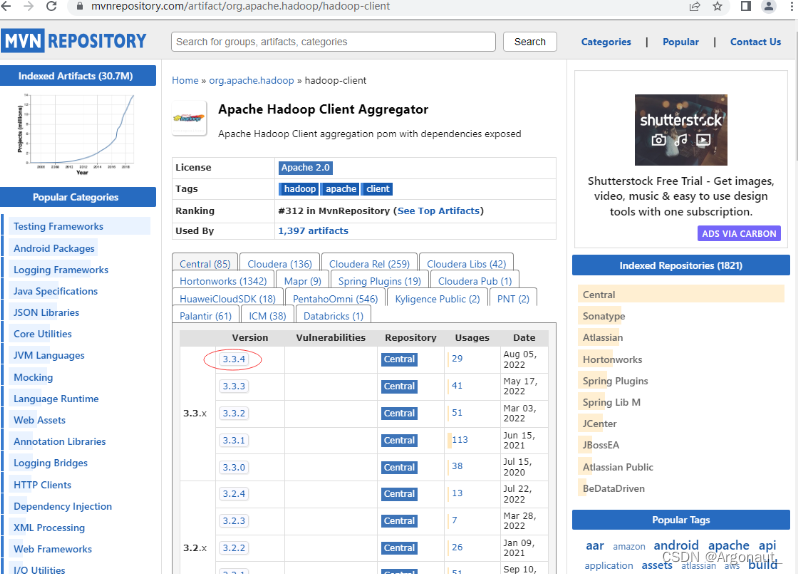
Task: Open Logging Frameworks category
Action: pyautogui.click(x=61, y=270)
